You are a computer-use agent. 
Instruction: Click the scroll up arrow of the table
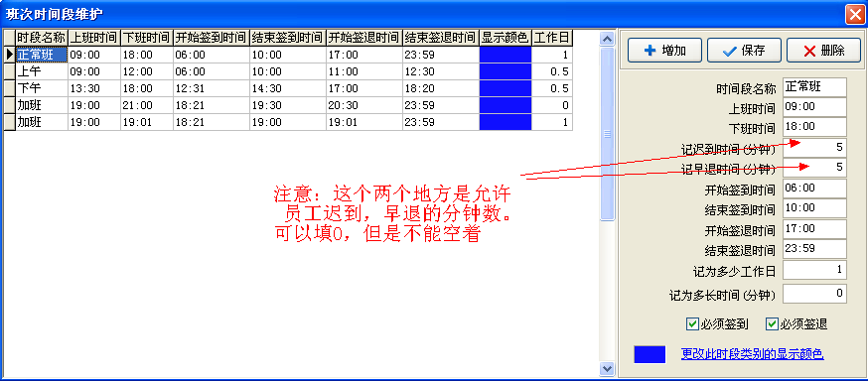pos(607,38)
